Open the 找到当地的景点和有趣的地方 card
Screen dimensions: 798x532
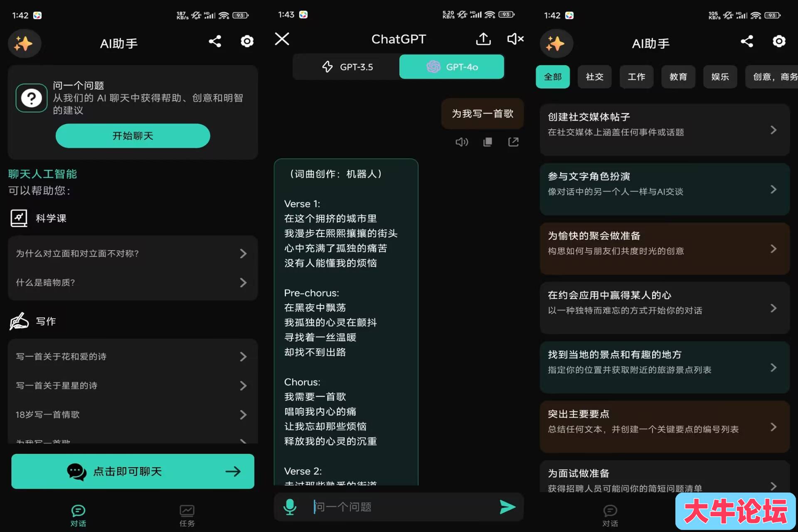tap(665, 367)
